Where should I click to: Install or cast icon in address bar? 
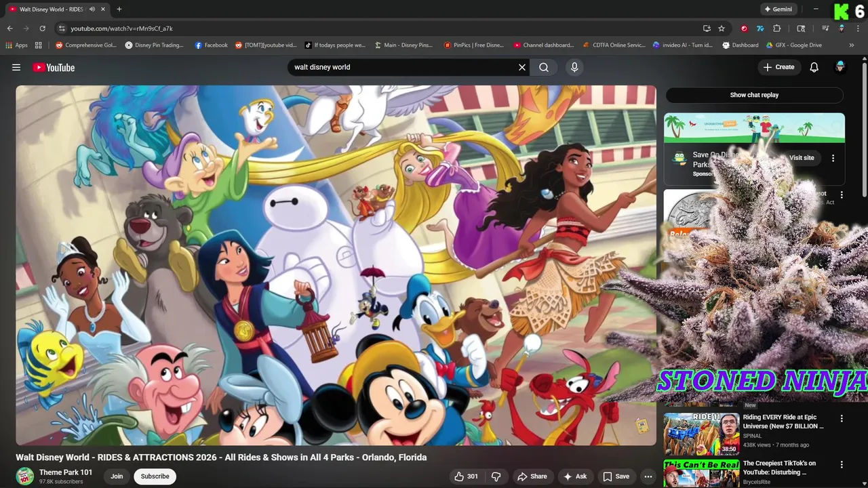(707, 28)
